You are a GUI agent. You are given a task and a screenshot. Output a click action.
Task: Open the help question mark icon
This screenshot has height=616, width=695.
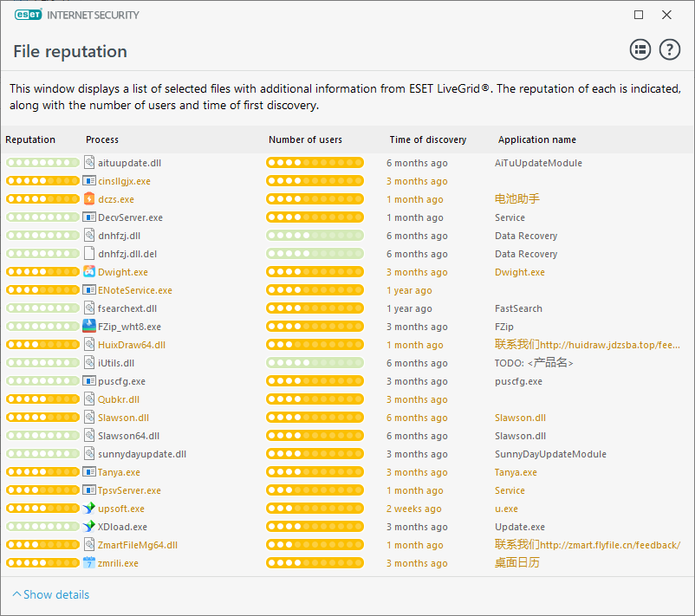tap(669, 49)
